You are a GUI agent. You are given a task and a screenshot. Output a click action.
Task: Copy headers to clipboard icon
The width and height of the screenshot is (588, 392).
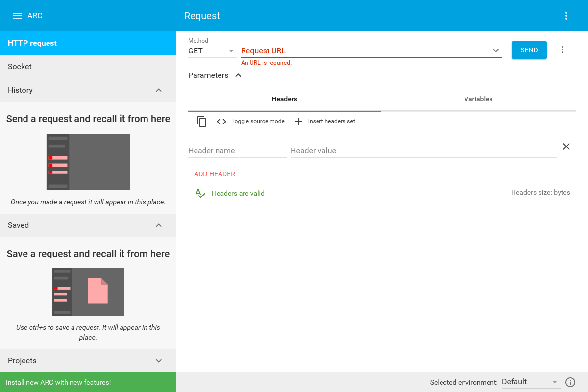[202, 122]
